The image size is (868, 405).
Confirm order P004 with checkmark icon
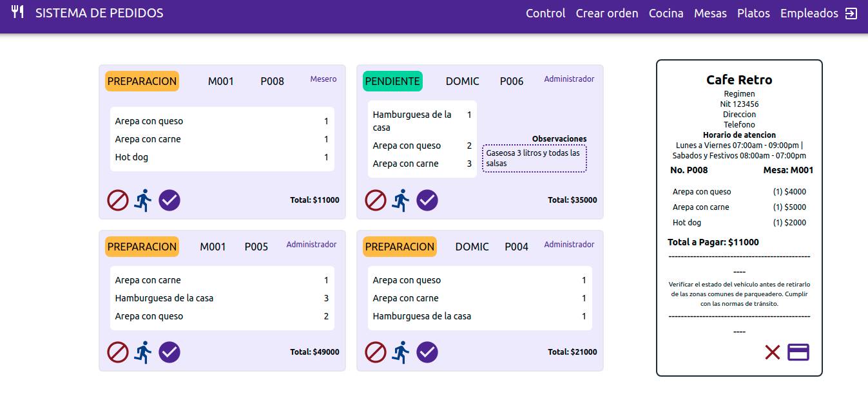427,352
